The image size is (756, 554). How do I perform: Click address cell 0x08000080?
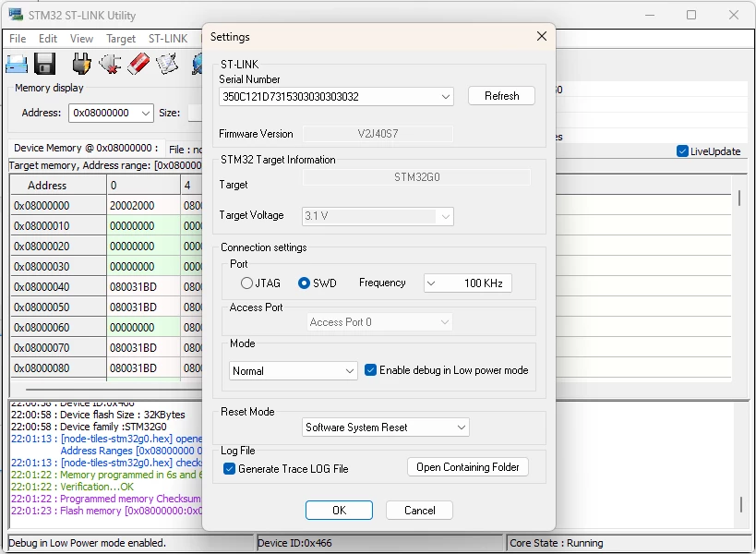coord(58,367)
